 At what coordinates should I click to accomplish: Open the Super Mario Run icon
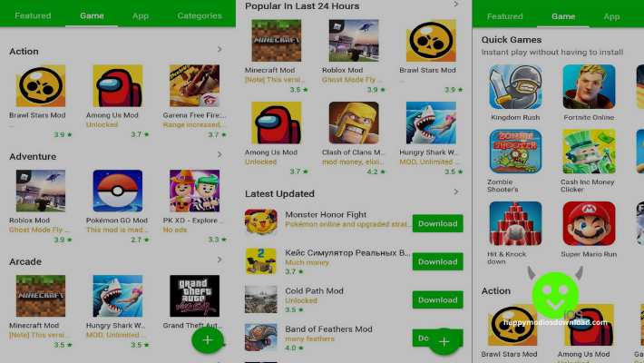click(x=589, y=223)
